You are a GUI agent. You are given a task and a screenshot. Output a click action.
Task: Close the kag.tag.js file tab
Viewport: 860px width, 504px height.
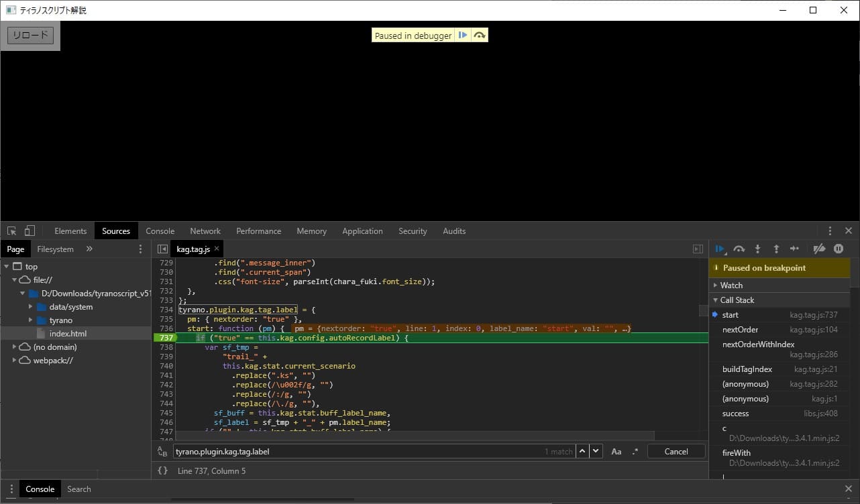[217, 249]
